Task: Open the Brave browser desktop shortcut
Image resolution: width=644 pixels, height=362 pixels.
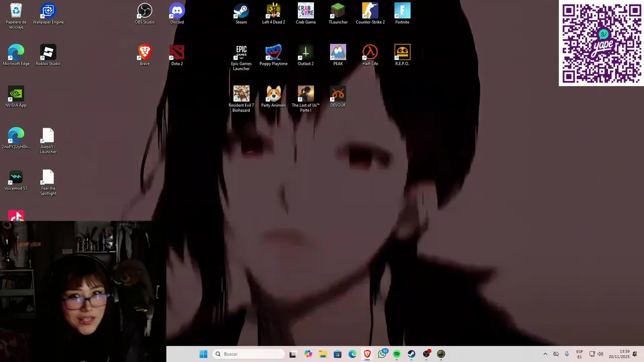Action: 145,55
